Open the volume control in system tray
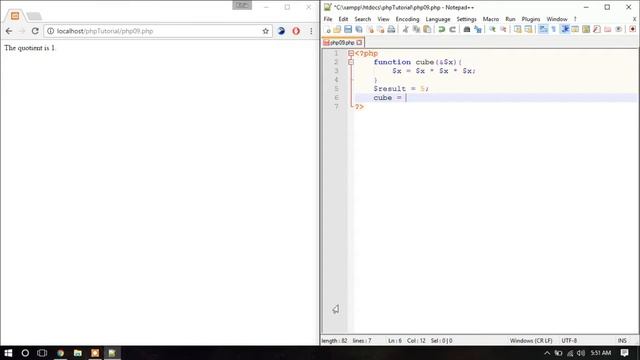Screen dimensions: 640x360 click(581, 353)
